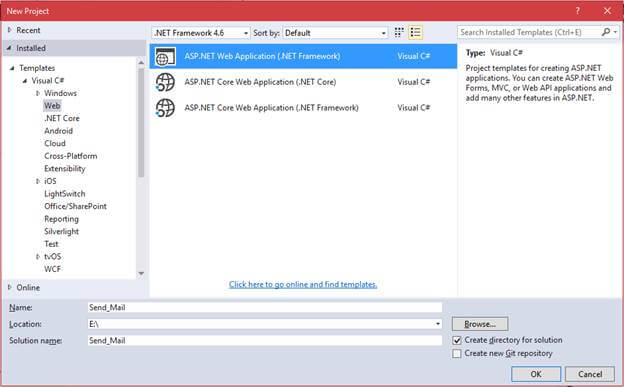624x387 pixels.
Task: Select ASP.NET Web Application (.NET Framework) template
Action: point(303,56)
